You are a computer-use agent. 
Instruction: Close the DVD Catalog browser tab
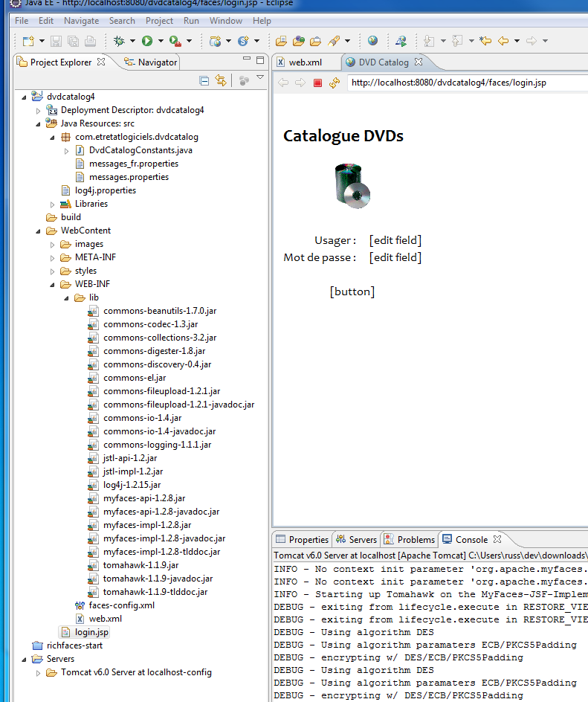(419, 62)
